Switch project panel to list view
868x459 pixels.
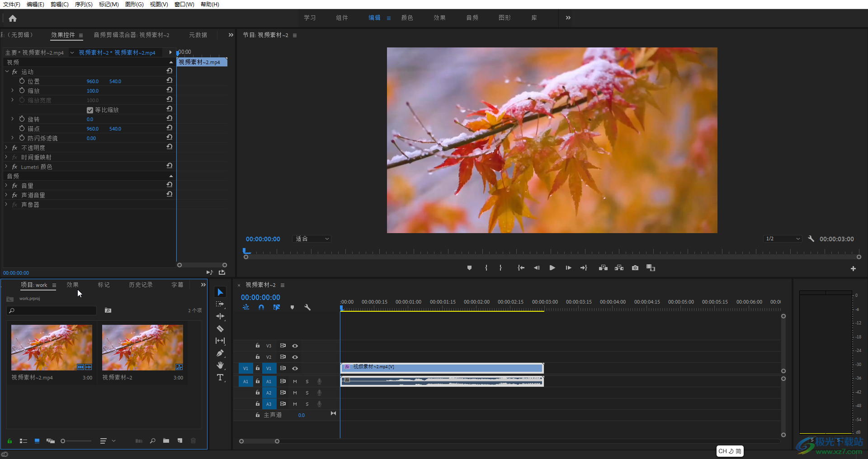(24, 440)
